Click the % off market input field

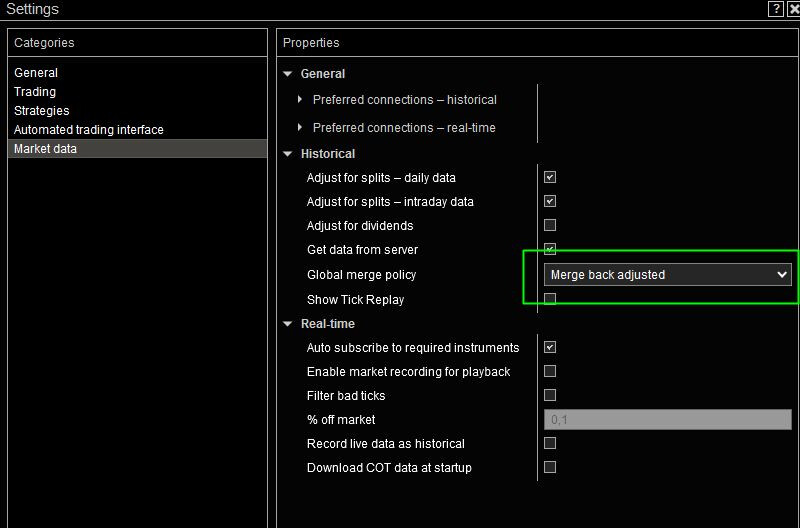point(667,420)
